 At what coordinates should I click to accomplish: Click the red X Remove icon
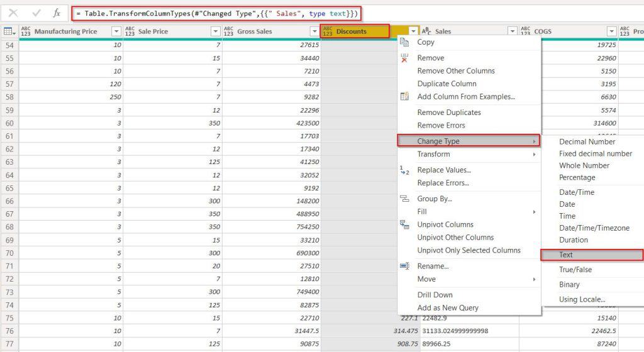404,58
